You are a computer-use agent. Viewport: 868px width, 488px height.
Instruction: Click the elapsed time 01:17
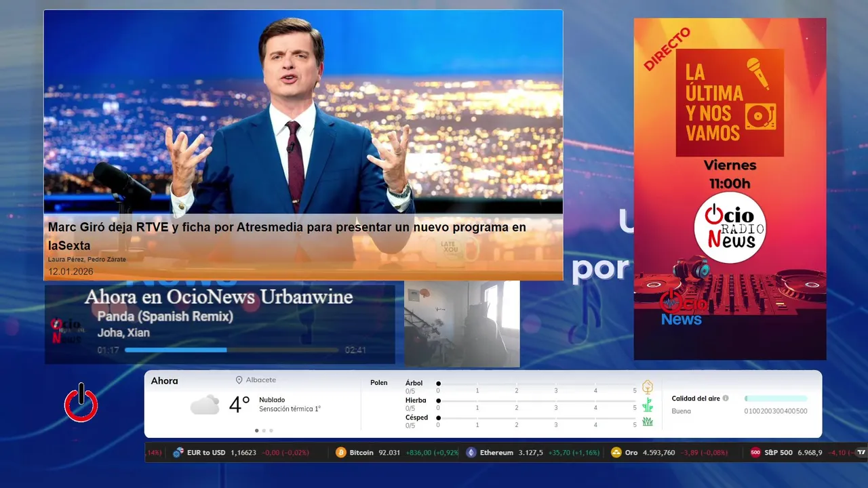click(108, 350)
